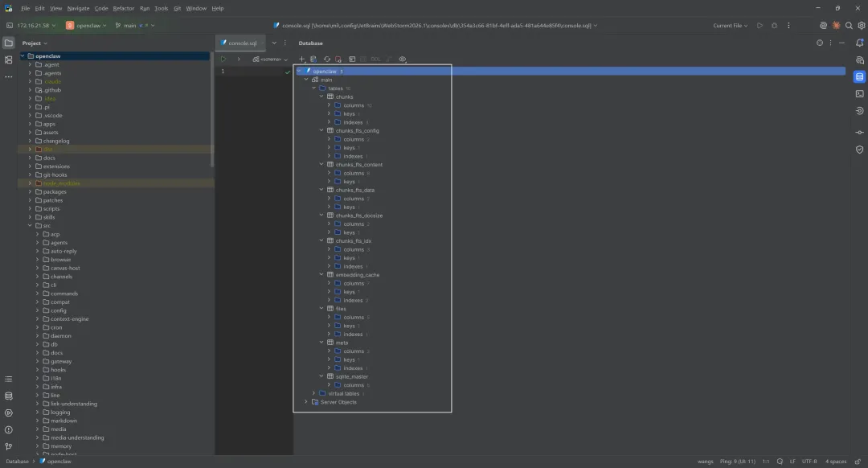The image size is (868, 468).
Task: Open the schema selector dropdown
Action: [x=270, y=60]
